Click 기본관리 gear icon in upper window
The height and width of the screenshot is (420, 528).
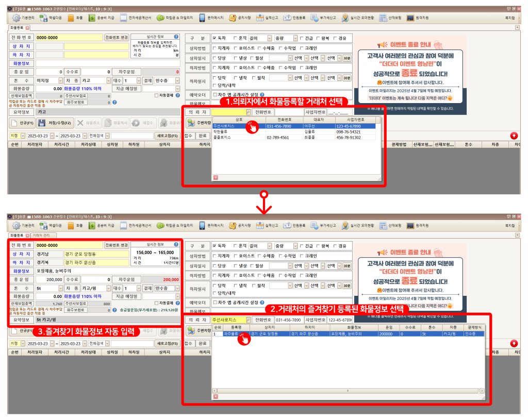[16, 18]
